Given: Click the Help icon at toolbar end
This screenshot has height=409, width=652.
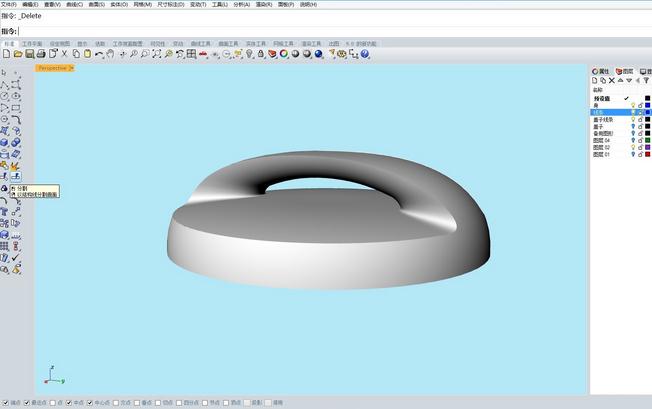Looking at the screenshot, I should tap(366, 54).
